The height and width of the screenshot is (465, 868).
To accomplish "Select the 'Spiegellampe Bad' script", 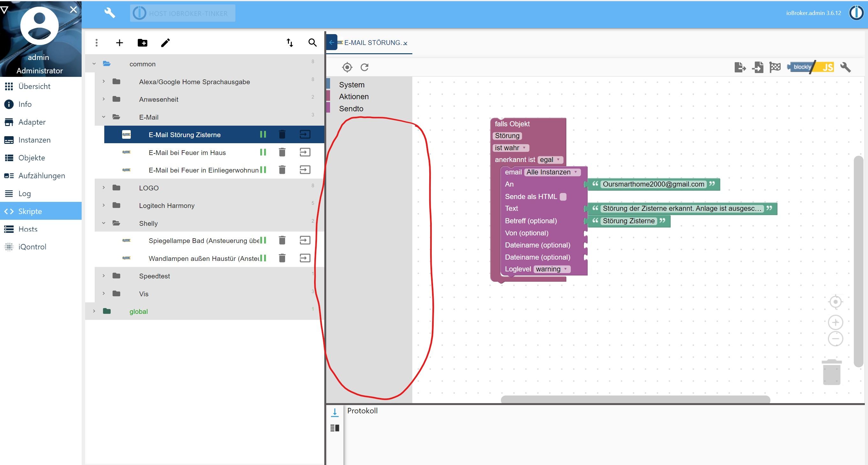I will coord(203,240).
